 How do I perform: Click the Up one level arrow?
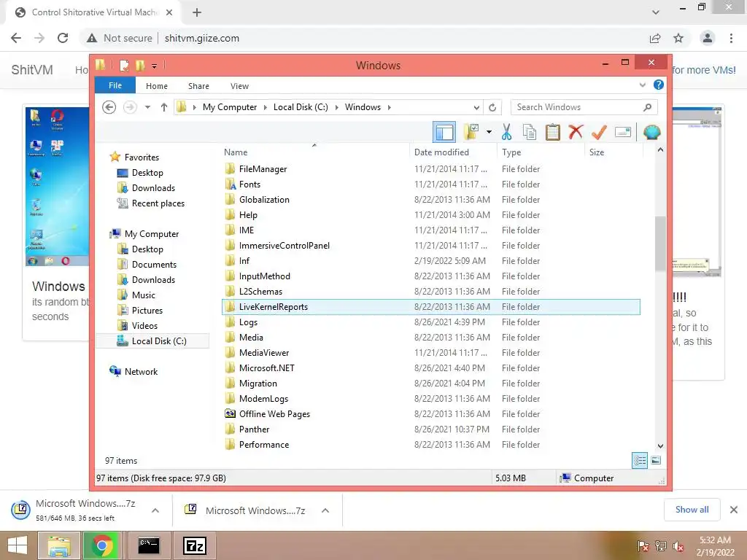click(164, 107)
